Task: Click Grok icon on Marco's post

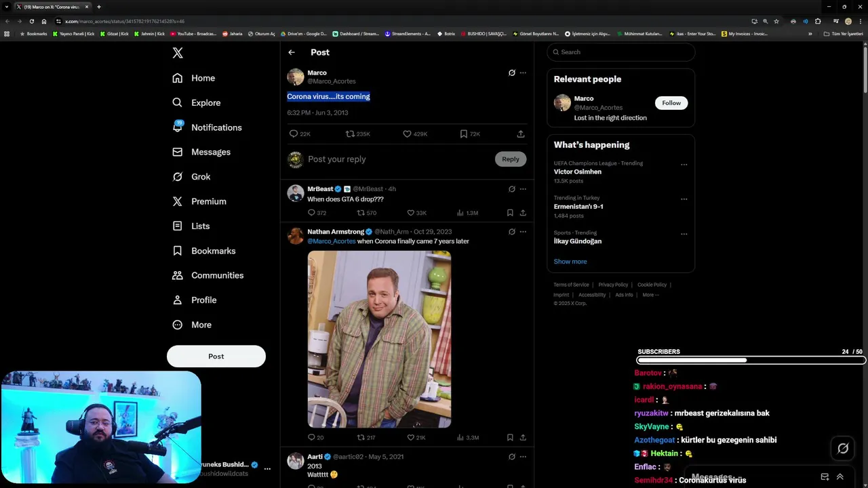Action: click(512, 73)
